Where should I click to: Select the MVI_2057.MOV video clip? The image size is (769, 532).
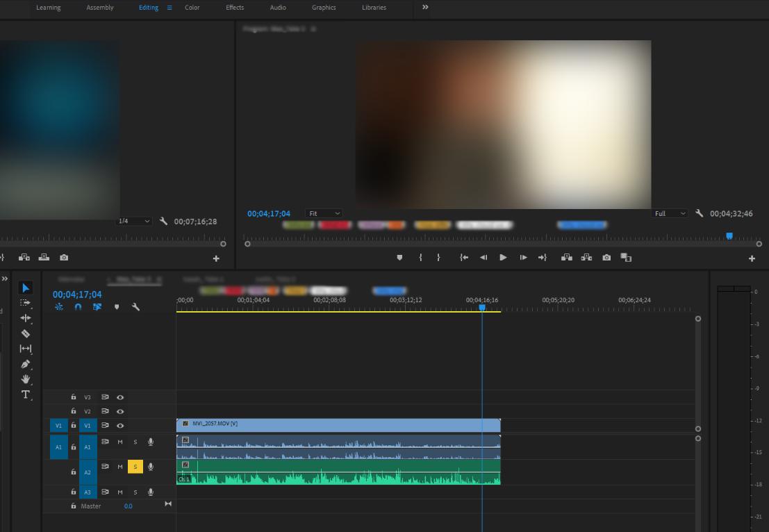coord(338,425)
